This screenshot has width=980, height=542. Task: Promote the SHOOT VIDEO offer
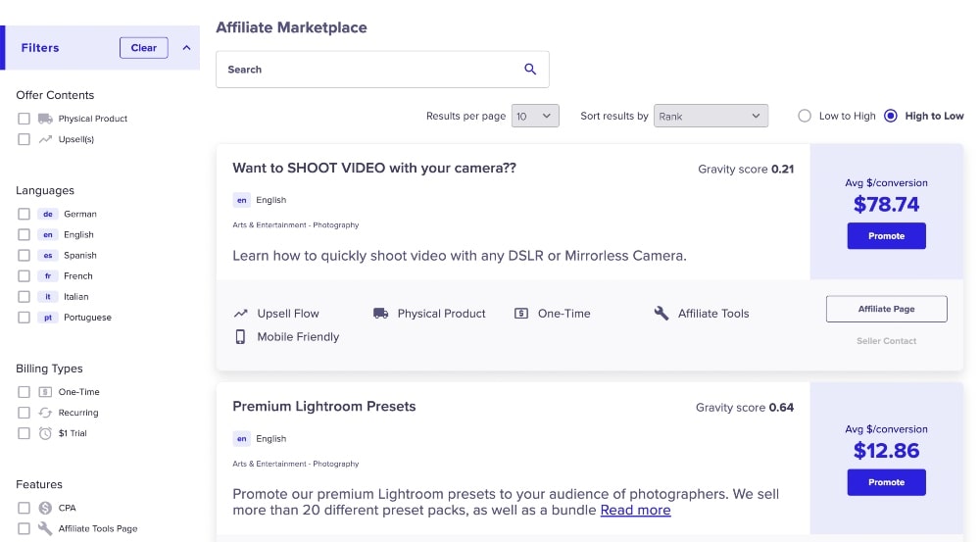click(886, 236)
